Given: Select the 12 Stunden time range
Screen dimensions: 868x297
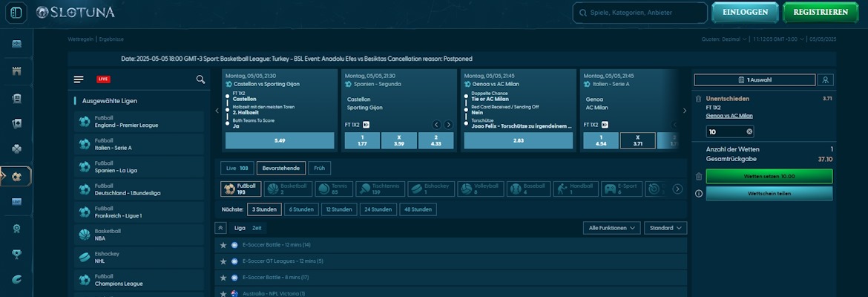Looking at the screenshot, I should tap(339, 209).
